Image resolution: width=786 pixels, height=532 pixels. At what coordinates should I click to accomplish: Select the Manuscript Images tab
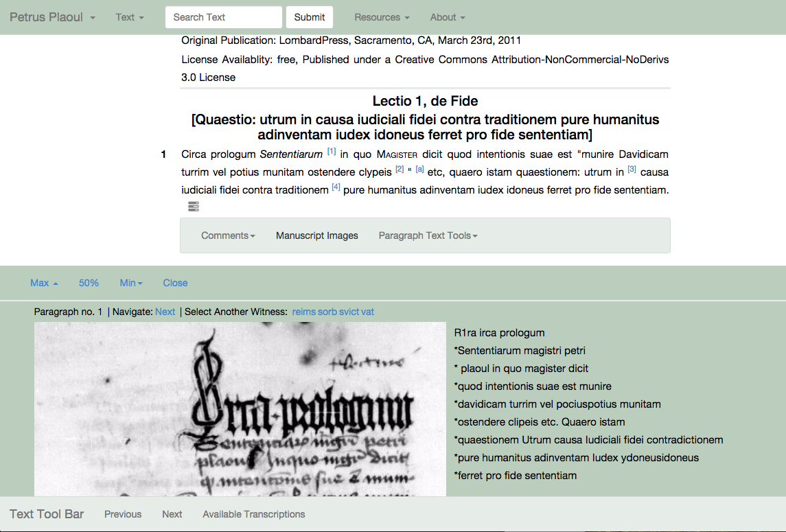coord(317,235)
